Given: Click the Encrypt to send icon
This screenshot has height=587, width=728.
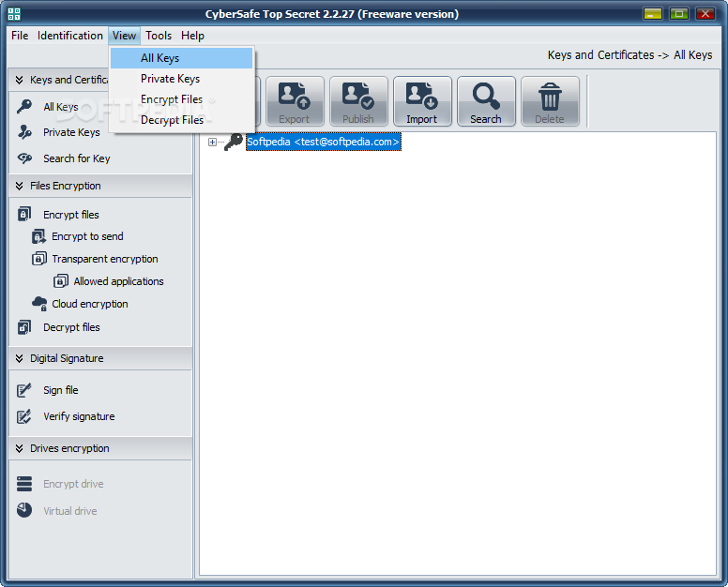Looking at the screenshot, I should click(x=38, y=236).
